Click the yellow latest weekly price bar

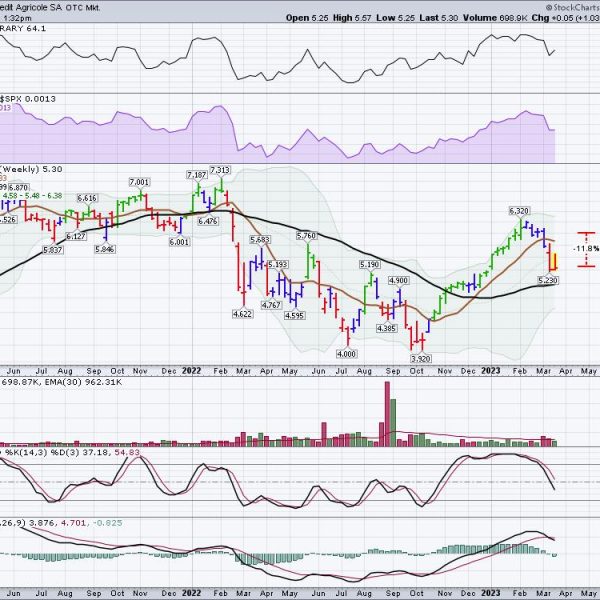[x=555, y=261]
